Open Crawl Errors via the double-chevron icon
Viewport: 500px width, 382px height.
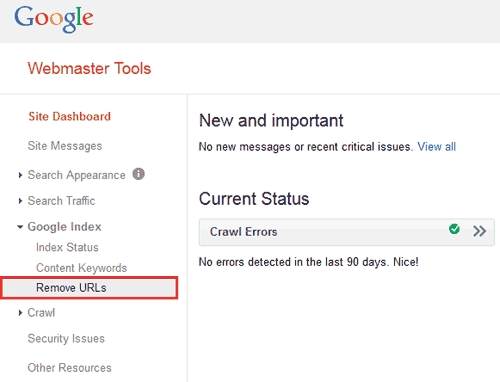click(479, 231)
